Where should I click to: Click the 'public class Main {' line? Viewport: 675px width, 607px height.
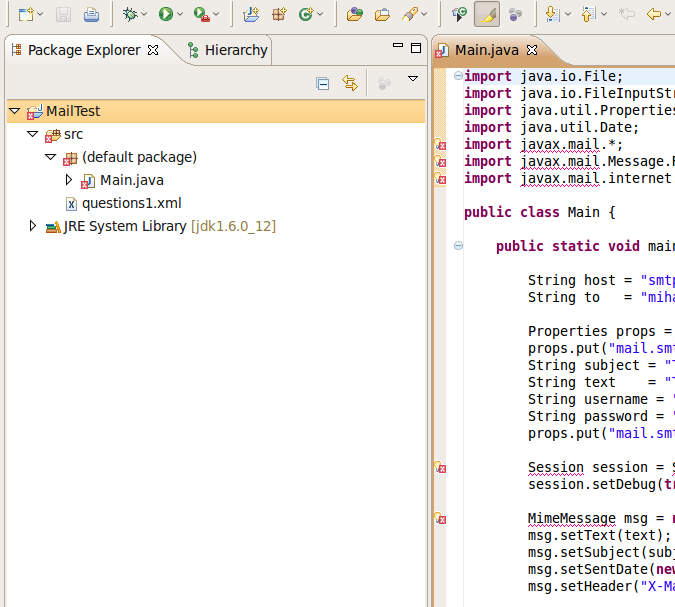pos(540,212)
